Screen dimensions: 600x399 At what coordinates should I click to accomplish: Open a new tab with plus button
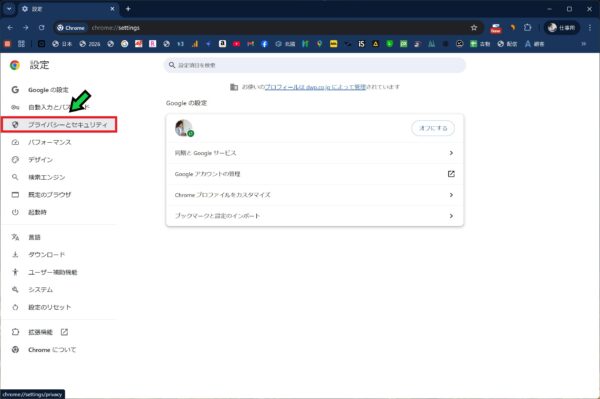pos(128,9)
